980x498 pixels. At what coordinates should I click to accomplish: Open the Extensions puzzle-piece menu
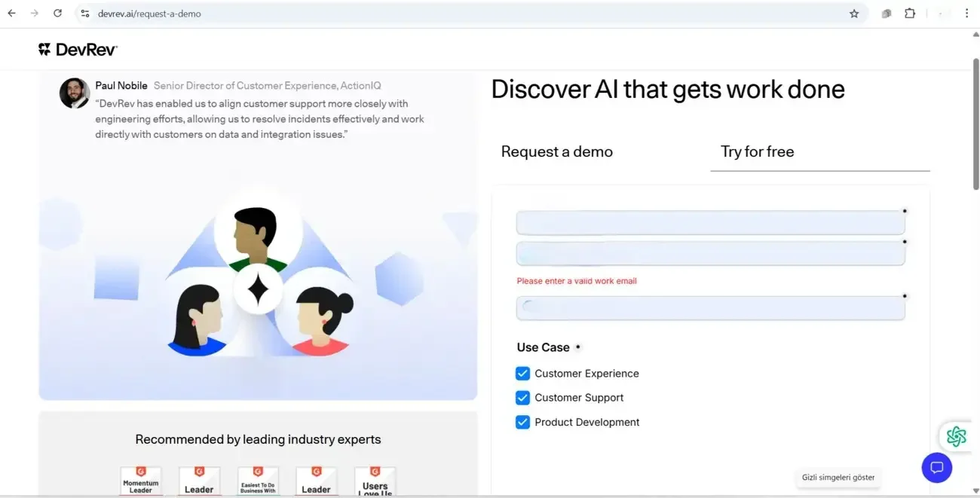[x=910, y=14]
